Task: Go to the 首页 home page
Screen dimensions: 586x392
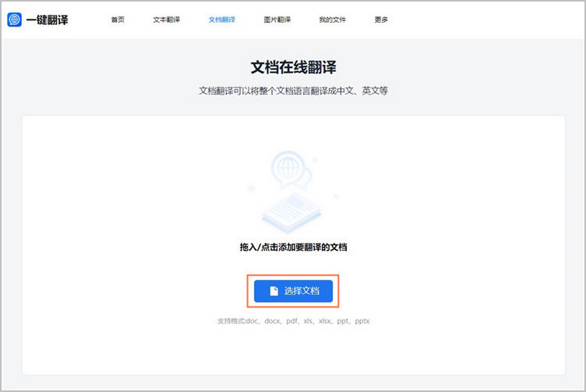Action: click(x=117, y=20)
